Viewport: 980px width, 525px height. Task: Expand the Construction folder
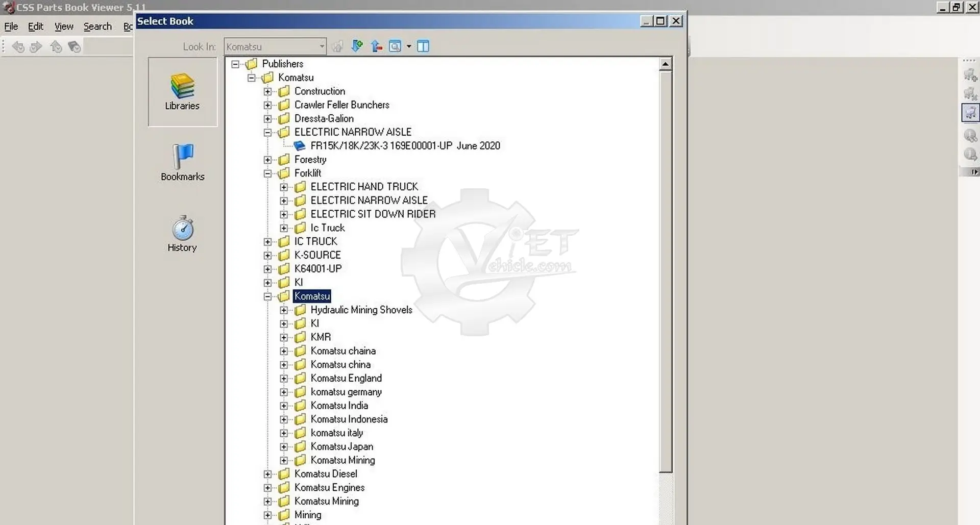click(x=267, y=91)
